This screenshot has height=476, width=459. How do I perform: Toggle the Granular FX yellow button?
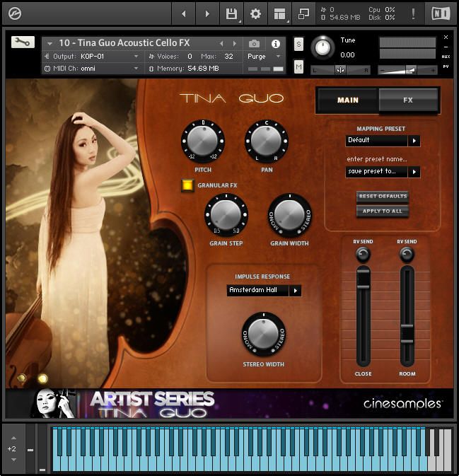coord(187,185)
